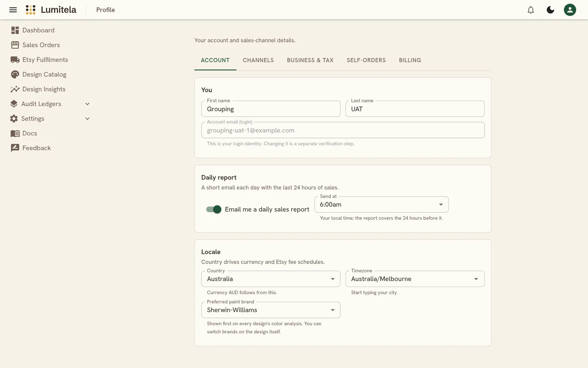
Task: Expand the Settings submenu chevron
Action: (87, 118)
